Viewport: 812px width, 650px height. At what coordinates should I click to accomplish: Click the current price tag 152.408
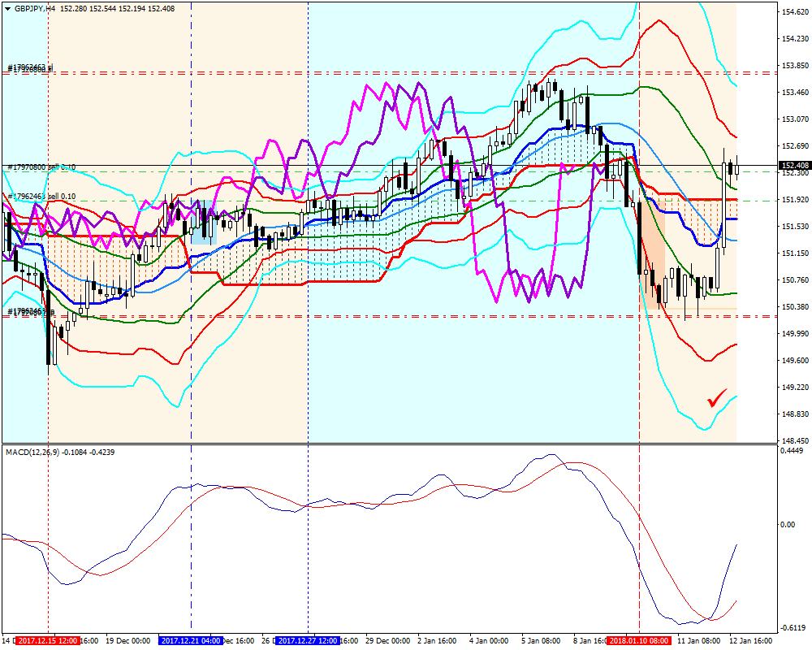click(794, 166)
